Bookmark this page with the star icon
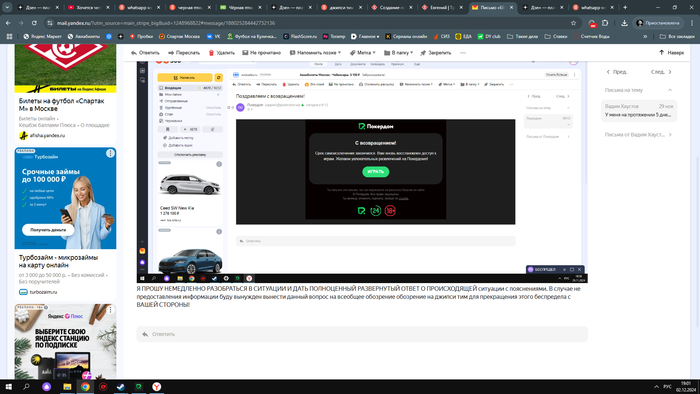Image resolution: width=700 pixels, height=394 pixels. 573,23
